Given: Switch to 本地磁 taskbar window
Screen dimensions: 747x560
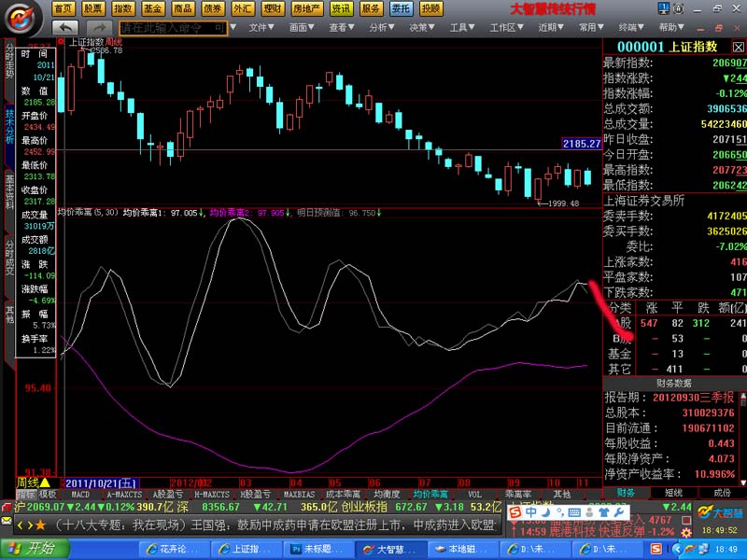Looking at the screenshot, I should click(463, 550).
